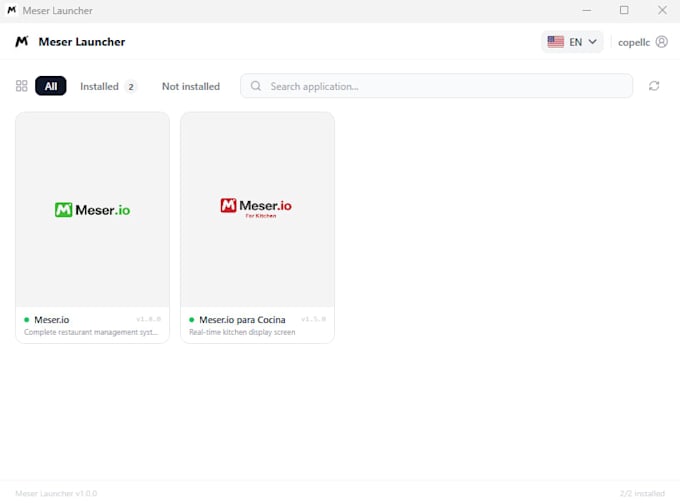Viewport: 680px width, 503px height.
Task: Click the 2/2 installed footer status
Action: (642, 493)
